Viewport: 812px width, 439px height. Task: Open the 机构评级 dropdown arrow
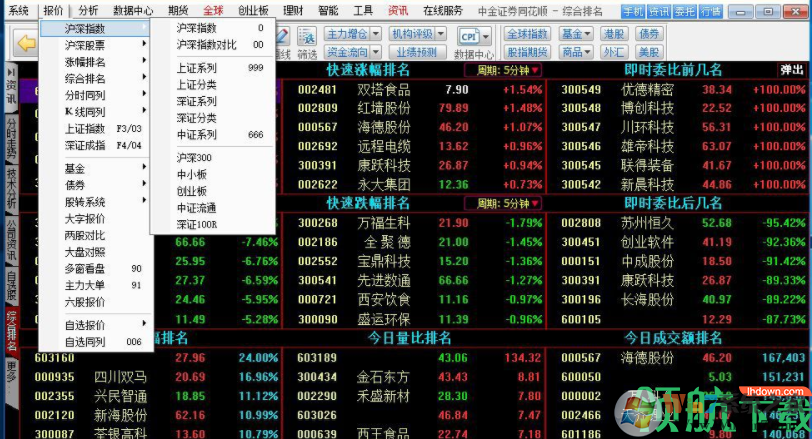tap(441, 34)
